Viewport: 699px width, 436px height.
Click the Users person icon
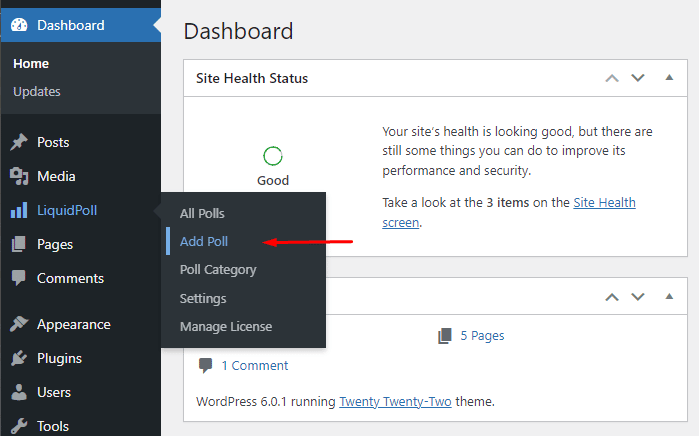[19, 392]
